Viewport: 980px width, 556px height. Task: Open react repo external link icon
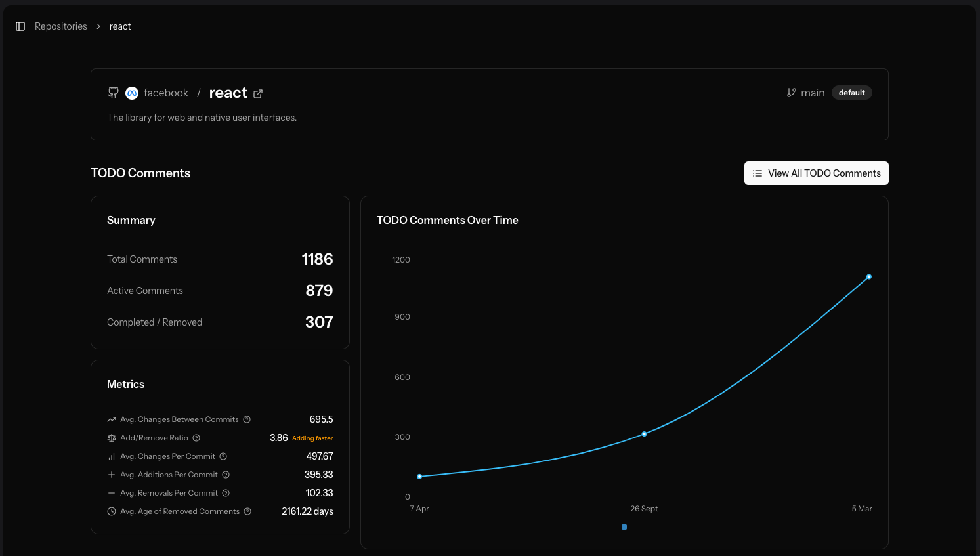258,94
